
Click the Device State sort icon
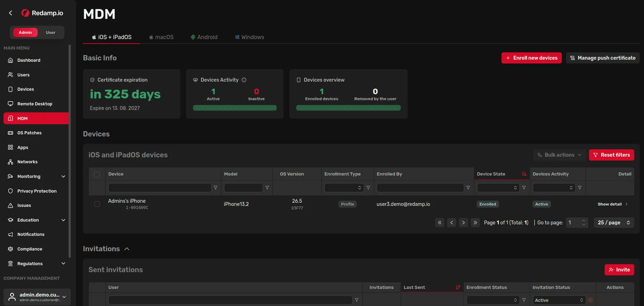pyautogui.click(x=524, y=174)
